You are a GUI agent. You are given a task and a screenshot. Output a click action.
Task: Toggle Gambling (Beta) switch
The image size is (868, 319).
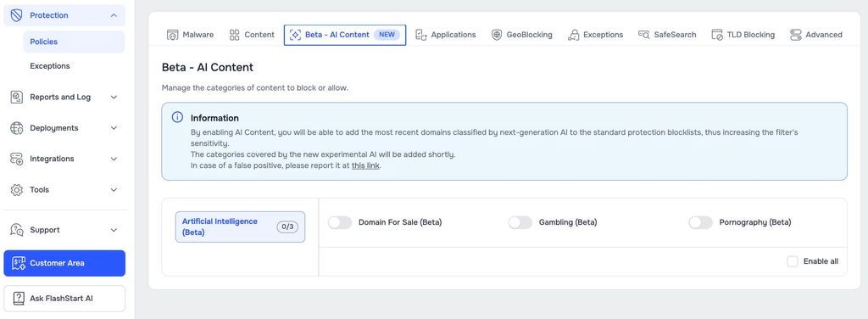tap(520, 222)
